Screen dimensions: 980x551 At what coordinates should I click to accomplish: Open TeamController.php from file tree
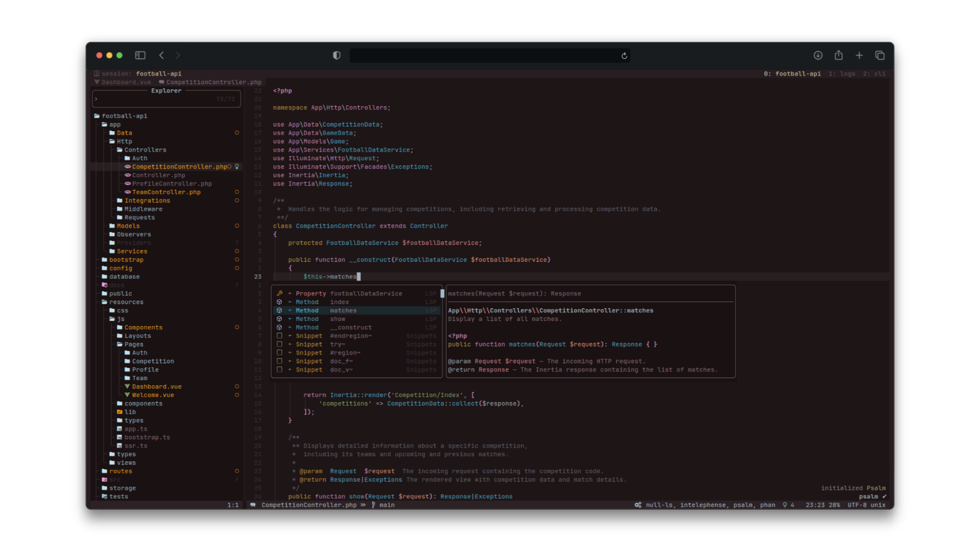pyautogui.click(x=166, y=192)
